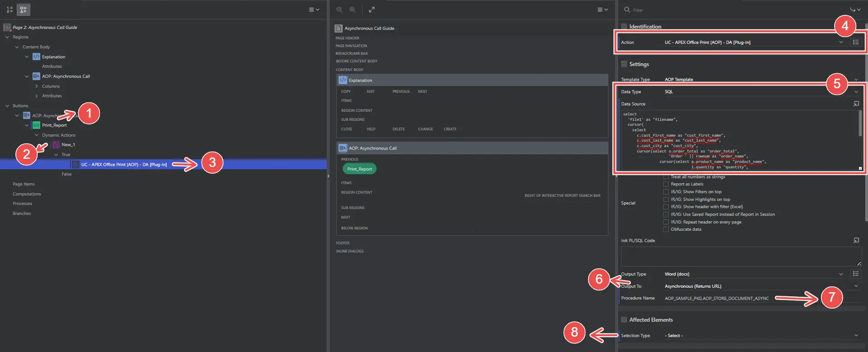Click the Procedure Name input field
Image resolution: width=868 pixels, height=352 pixels.
(x=762, y=298)
